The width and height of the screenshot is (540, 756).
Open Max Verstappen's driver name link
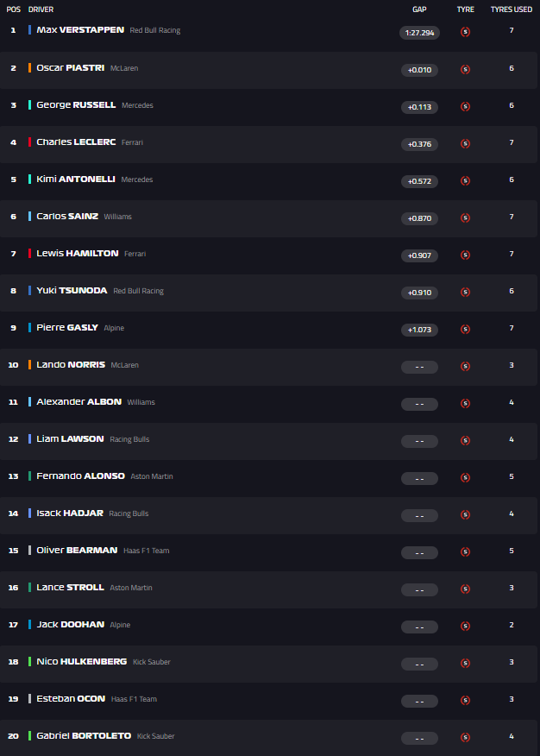pos(80,30)
